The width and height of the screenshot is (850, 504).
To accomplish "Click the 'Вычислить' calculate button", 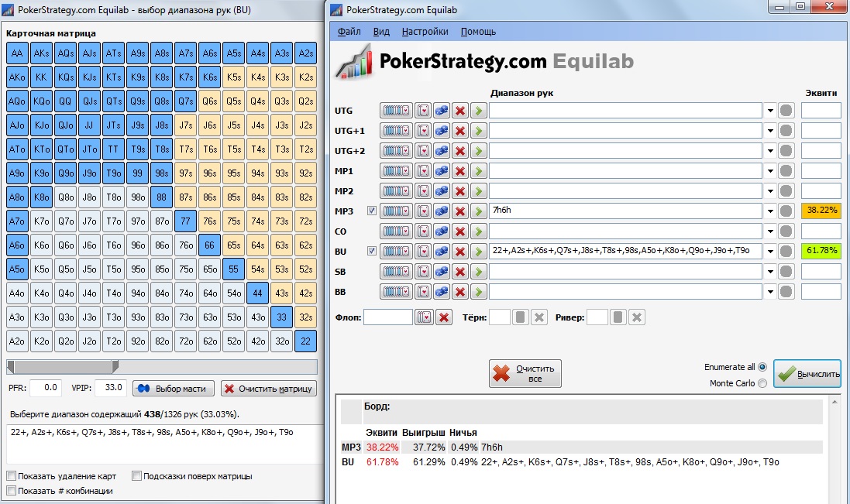I will pyautogui.click(x=807, y=373).
